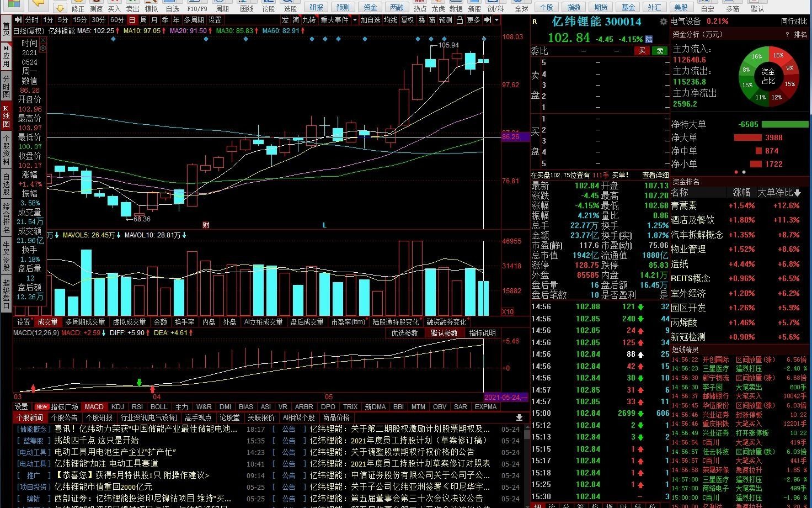This screenshot has height=508, width=812.
Task: Select the K线图 sidebar tab
Action: pos(6,115)
